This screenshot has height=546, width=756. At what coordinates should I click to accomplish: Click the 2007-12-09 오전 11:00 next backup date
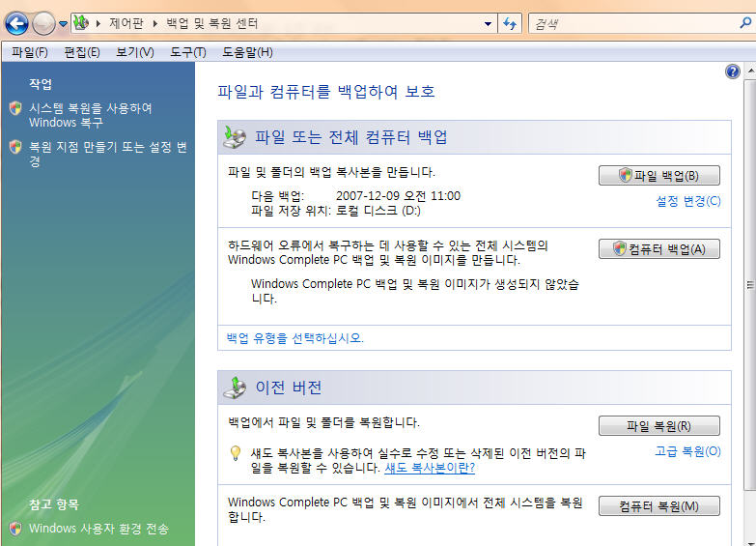(398, 196)
